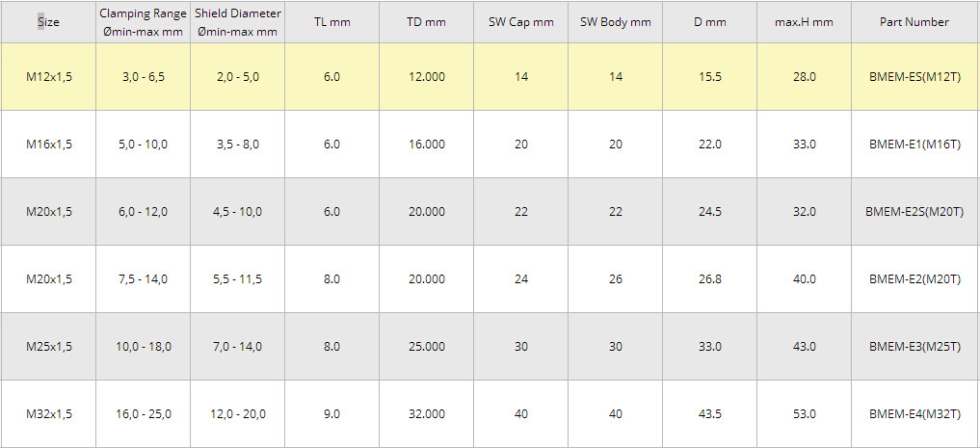Select part number BMEM-E1(M16T)

click(914, 145)
